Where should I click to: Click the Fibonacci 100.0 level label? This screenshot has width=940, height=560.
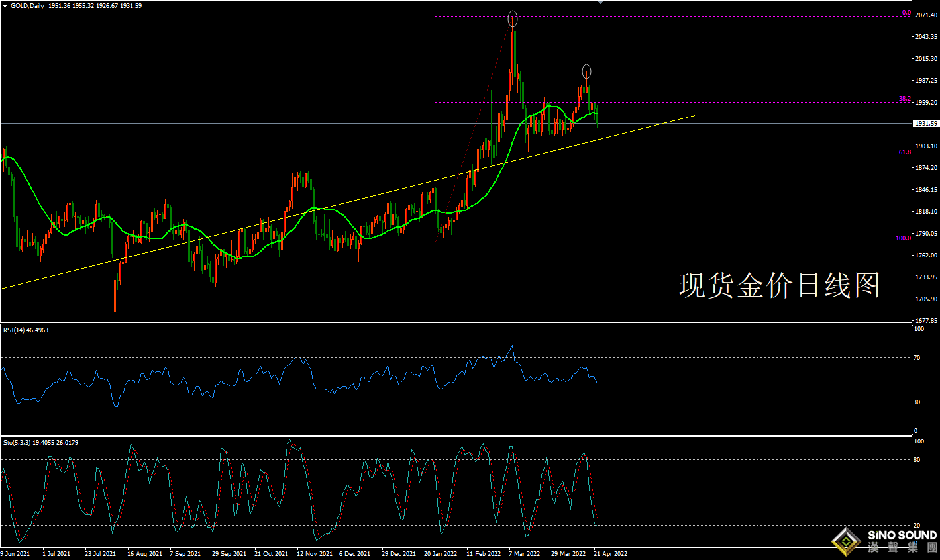click(x=903, y=238)
